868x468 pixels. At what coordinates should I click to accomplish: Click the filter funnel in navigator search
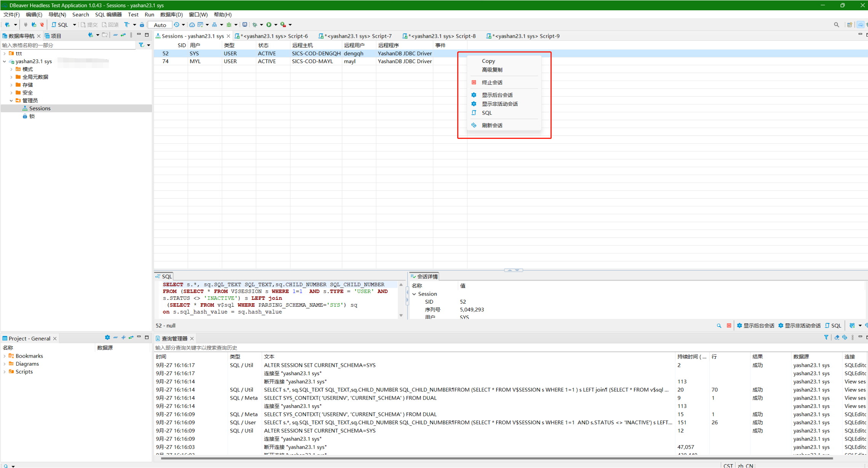(141, 45)
